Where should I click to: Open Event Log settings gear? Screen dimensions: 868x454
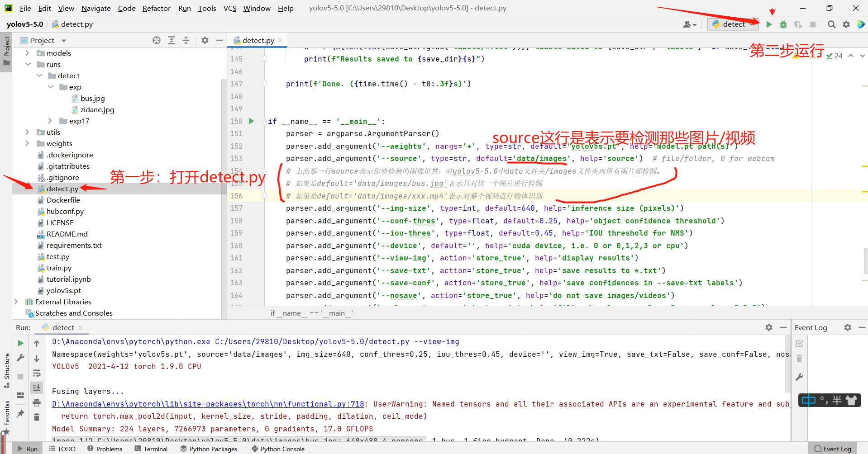point(848,327)
